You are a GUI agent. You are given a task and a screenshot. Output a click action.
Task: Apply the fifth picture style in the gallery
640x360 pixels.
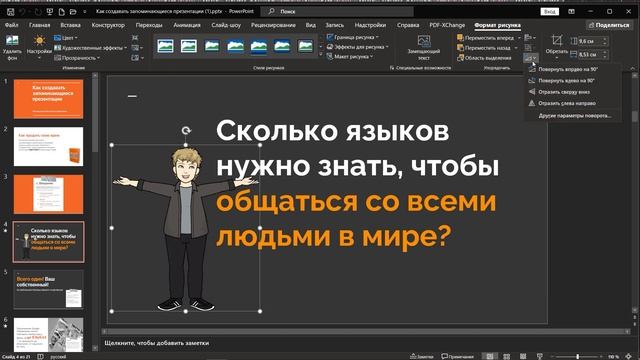[259, 46]
